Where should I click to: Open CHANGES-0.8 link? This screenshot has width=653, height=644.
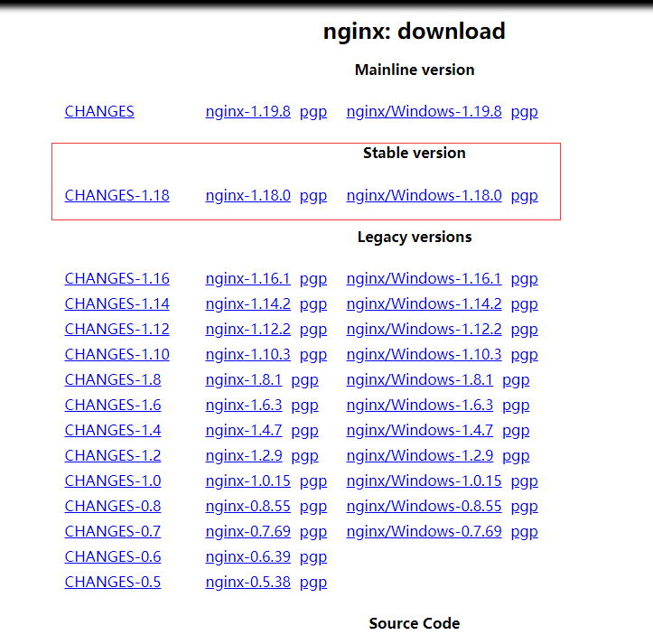[x=112, y=506]
